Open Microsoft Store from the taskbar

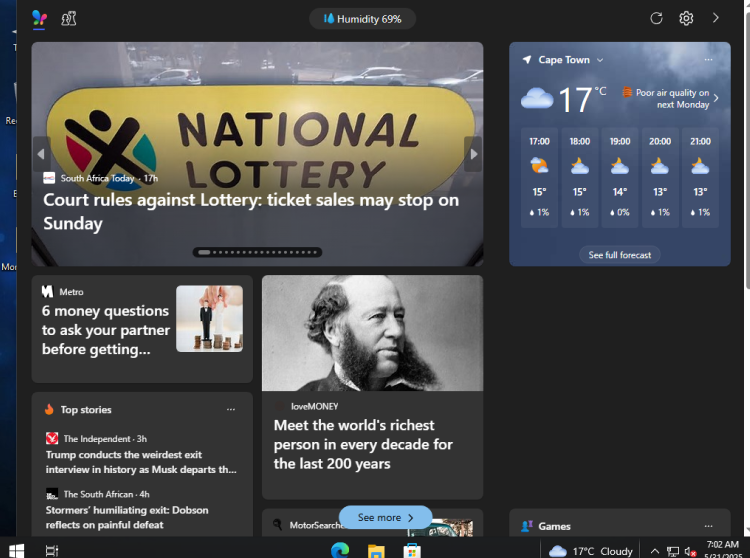[x=412, y=551]
